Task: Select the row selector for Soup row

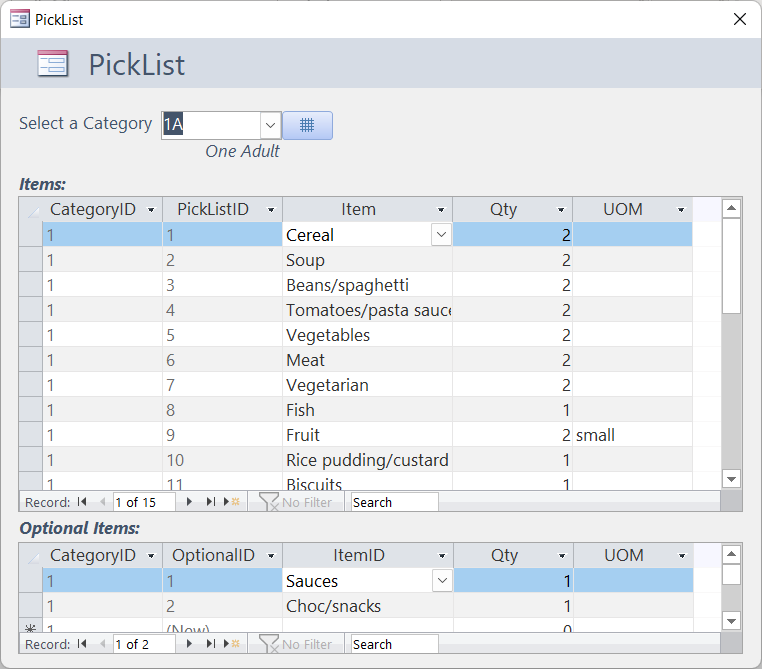Action: [30, 260]
